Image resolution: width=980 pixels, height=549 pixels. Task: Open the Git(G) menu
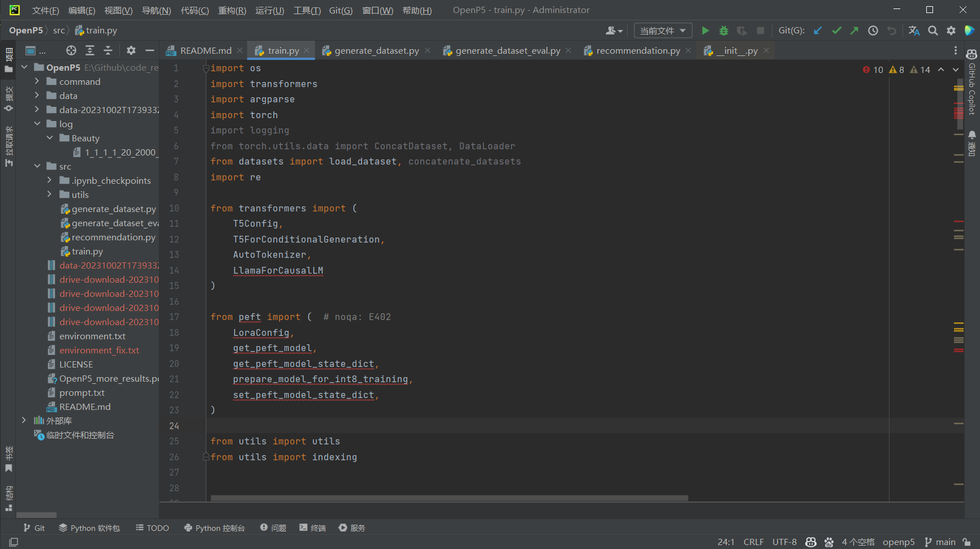(340, 10)
